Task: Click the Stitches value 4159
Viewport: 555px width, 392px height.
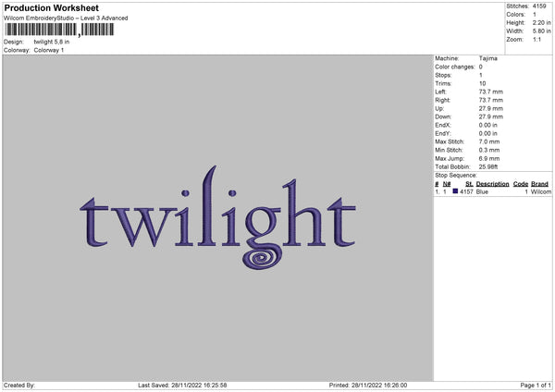Action: point(540,6)
